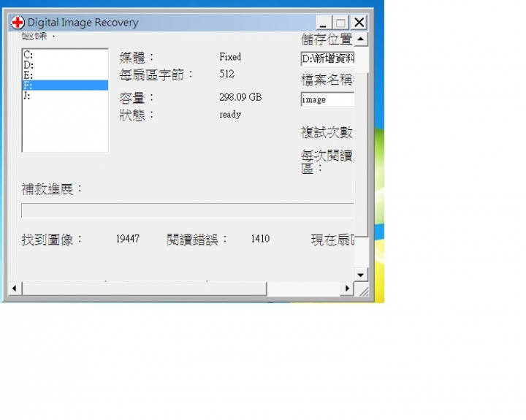Click the vertical scrollbar up arrow
This screenshot has width=526, height=420.
point(361,39)
